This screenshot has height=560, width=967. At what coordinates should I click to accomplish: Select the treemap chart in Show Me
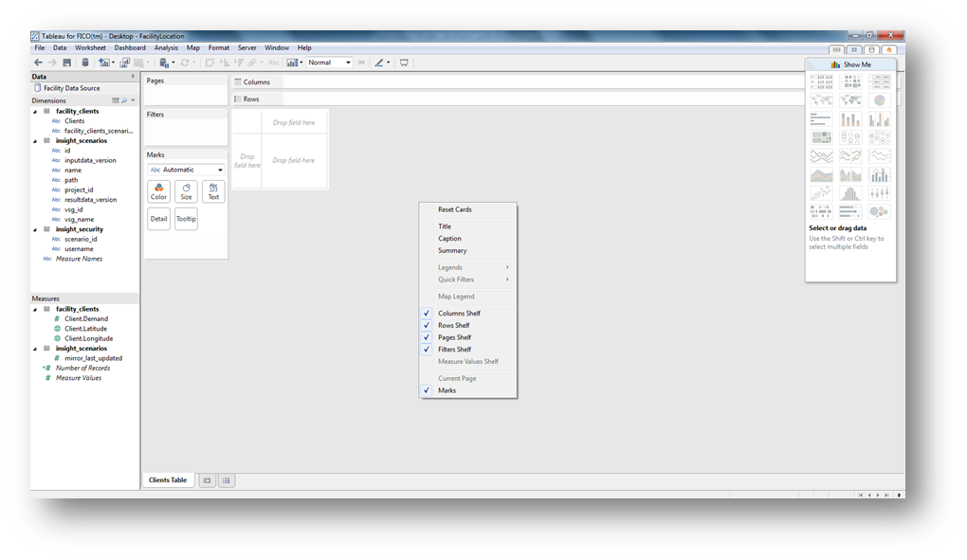point(821,137)
